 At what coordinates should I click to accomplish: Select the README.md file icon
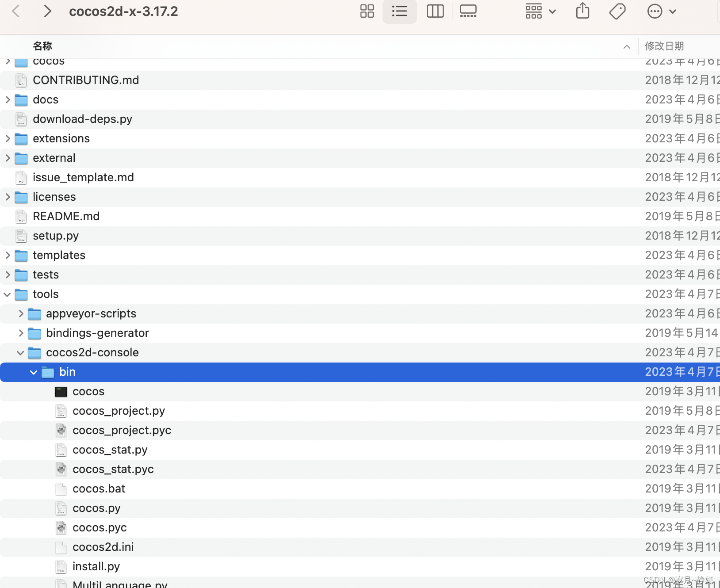click(21, 216)
